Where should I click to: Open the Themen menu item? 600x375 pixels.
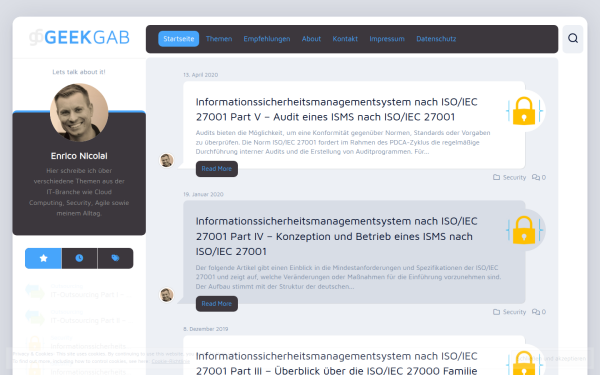pyautogui.click(x=219, y=39)
